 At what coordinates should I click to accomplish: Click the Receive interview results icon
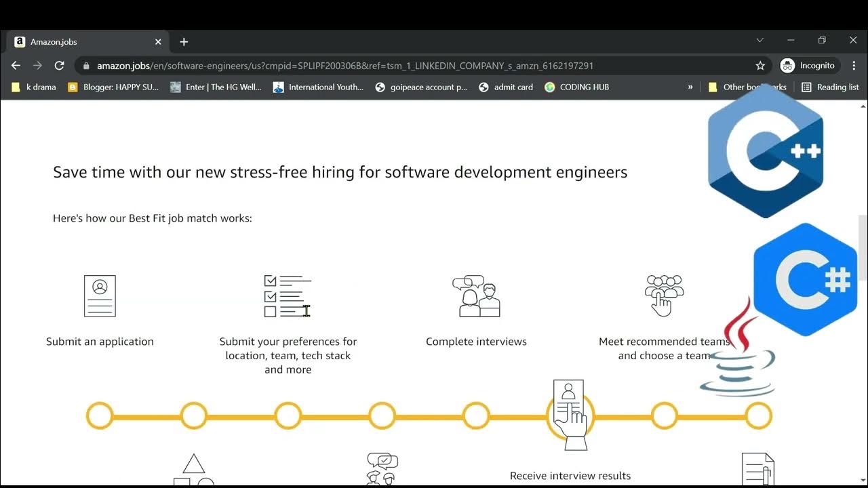pos(570,414)
